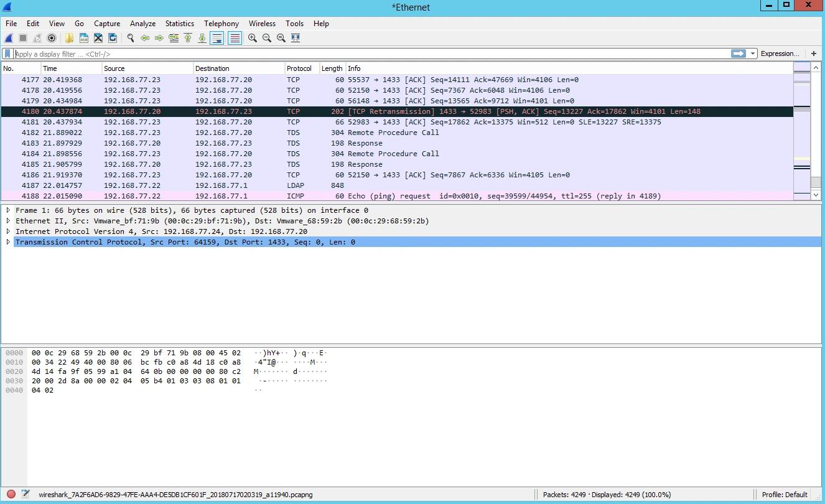
Task: Expand Transmission Control Protocol tree node
Action: [x=8, y=242]
